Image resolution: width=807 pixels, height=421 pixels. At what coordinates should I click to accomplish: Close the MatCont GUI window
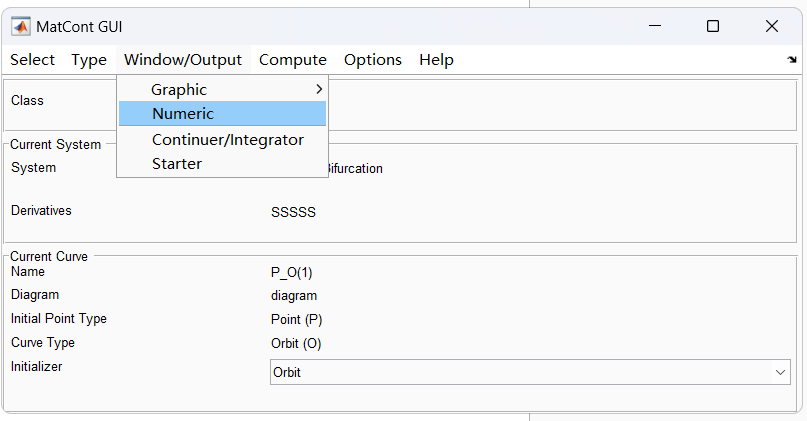coord(772,26)
